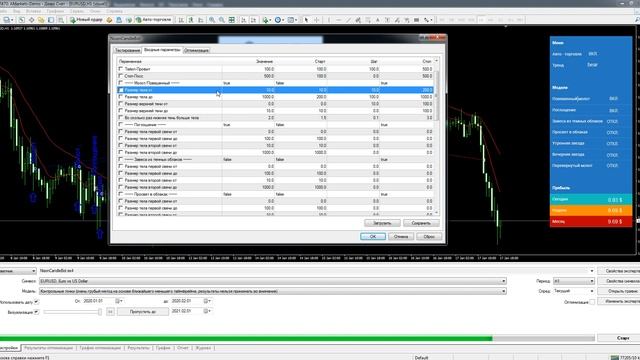Image resolution: width=640 pixels, height=360 pixels.
Task: Switch to the Тестирование dialog tab
Action: pyautogui.click(x=127, y=50)
